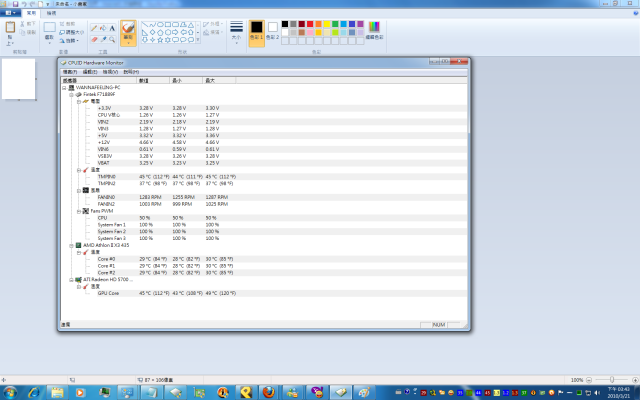This screenshot has height=400, width=640.
Task: Open Hardware Monitor menu ending in (H)
Action: point(131,72)
